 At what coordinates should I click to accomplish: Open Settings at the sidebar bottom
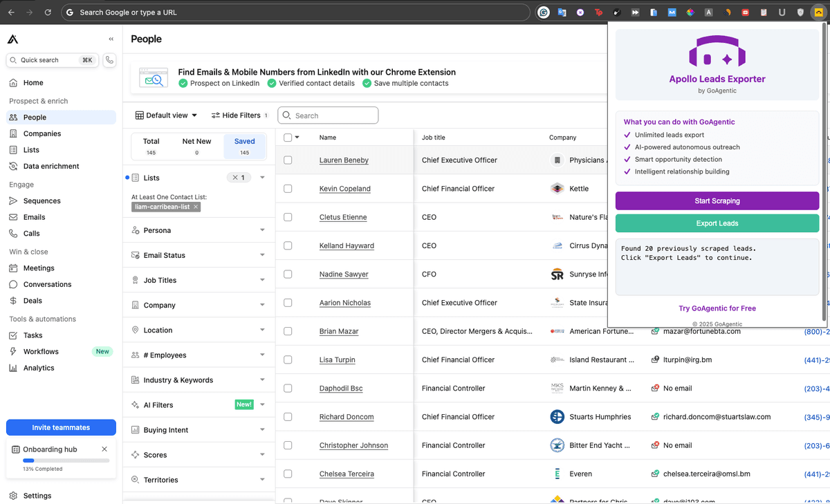pos(37,496)
